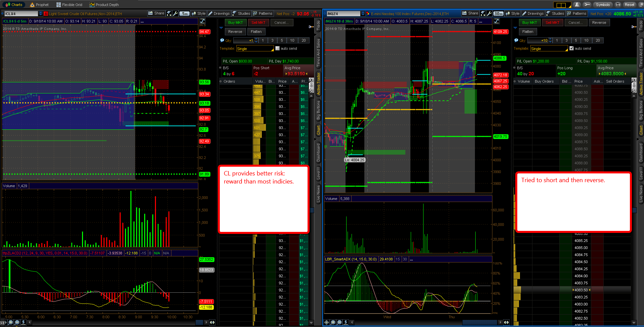Click the CL chart expand-arrows icon
The height and width of the screenshot is (327, 644).
(169, 13)
